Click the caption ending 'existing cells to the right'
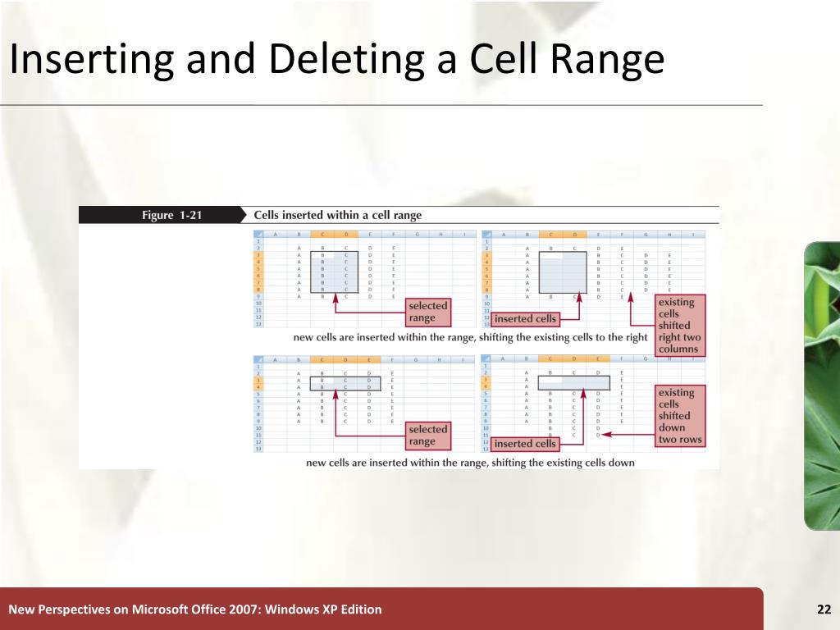 tap(470, 337)
